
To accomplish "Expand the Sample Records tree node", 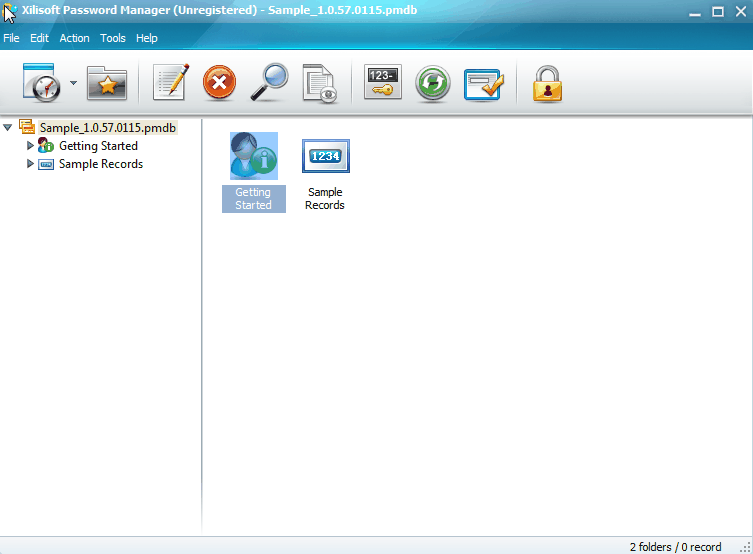I will (x=30, y=164).
